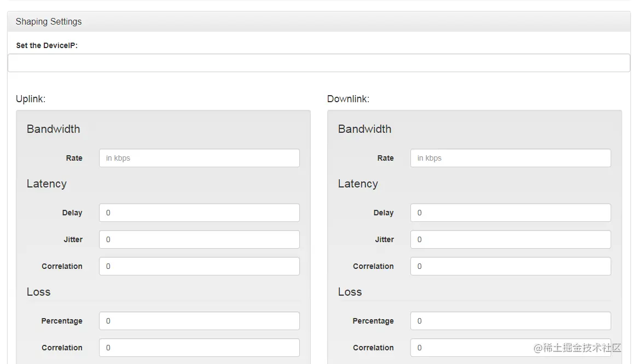Click the Downlink Latency Delay input
This screenshot has height=364, width=632.
click(510, 213)
